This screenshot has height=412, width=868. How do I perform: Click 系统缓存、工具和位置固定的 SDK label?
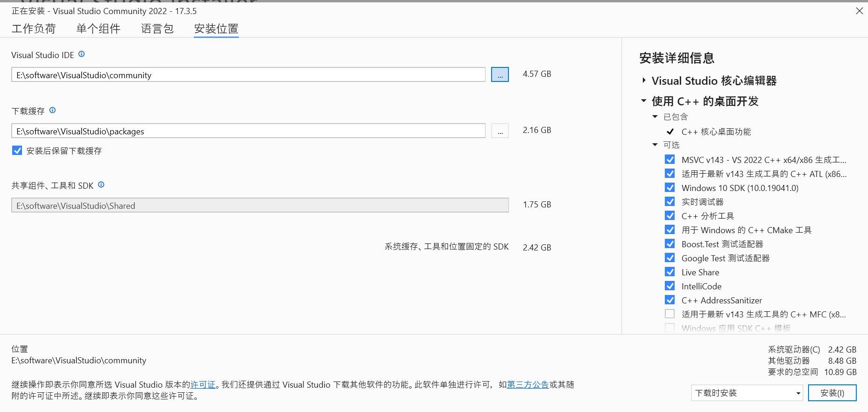coord(447,246)
